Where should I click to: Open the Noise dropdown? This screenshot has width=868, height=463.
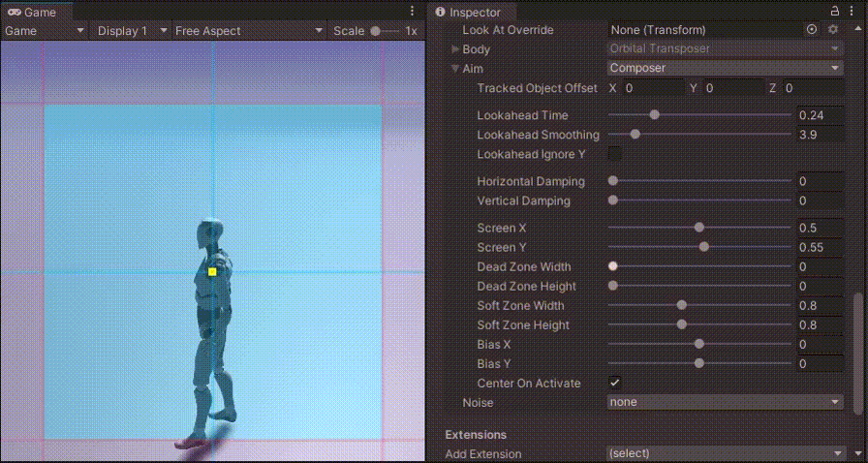point(726,402)
